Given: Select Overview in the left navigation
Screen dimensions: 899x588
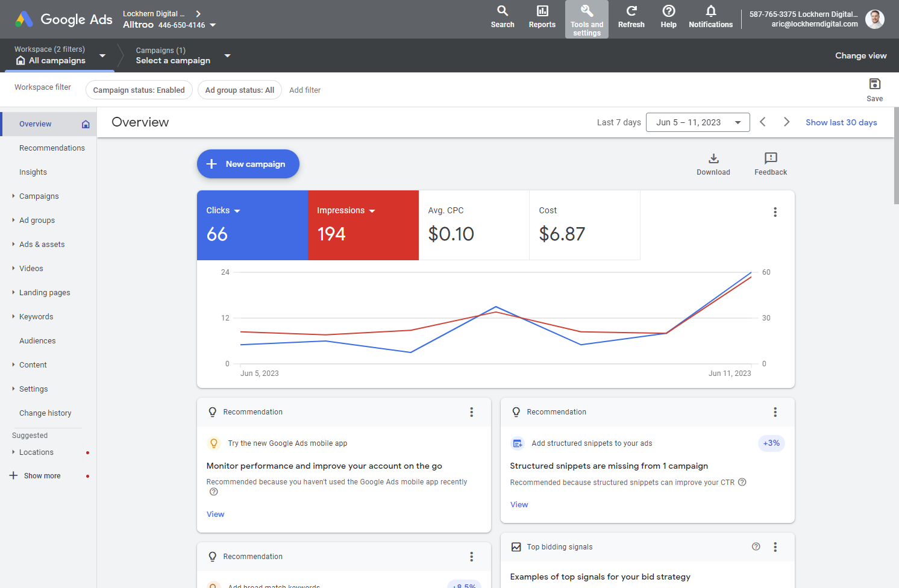Looking at the screenshot, I should (48, 124).
